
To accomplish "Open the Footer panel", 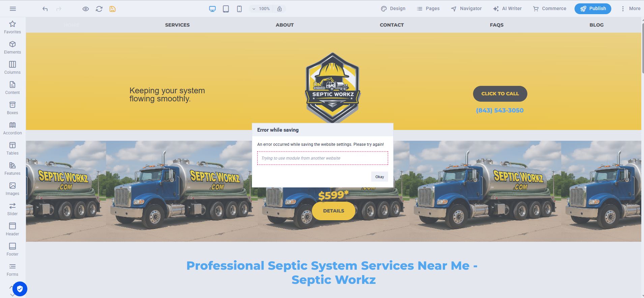I will click(x=12, y=250).
